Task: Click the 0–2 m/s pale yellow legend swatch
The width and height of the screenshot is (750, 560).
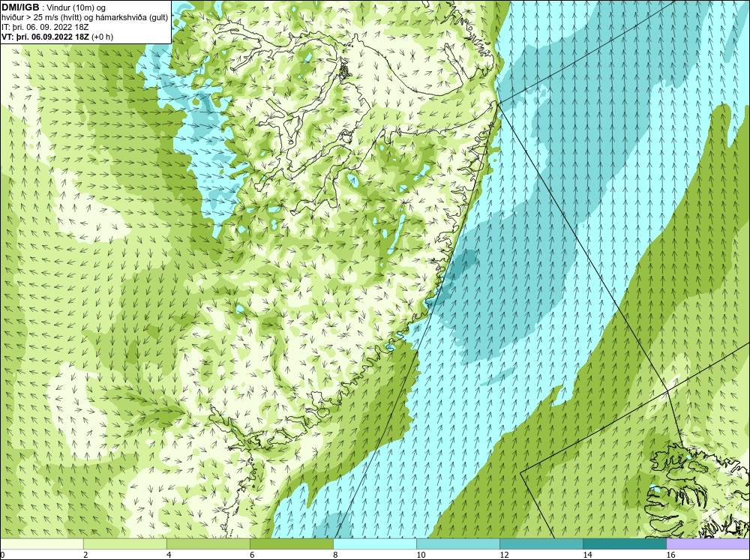Action: 41,544
